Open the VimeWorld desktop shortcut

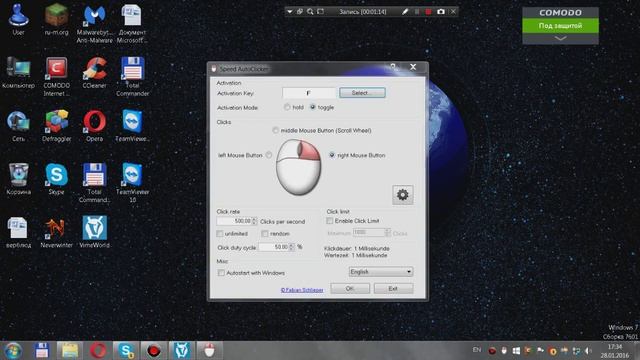tap(94, 232)
